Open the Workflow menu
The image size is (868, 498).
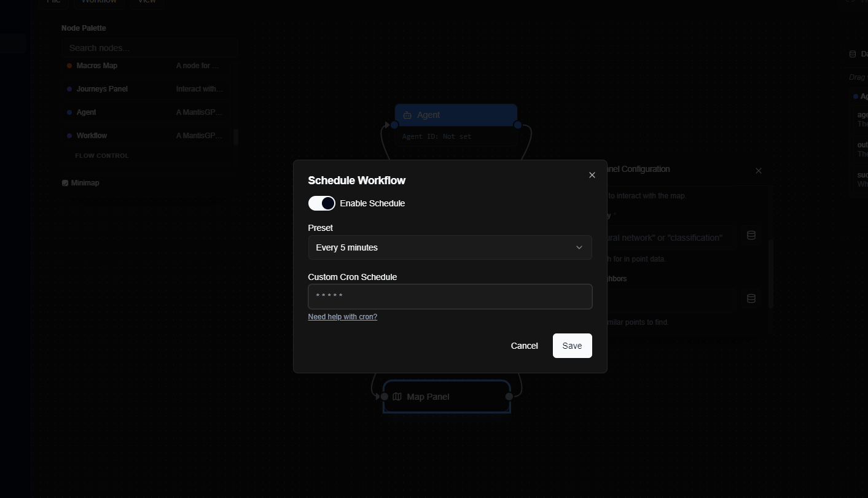tap(99, 2)
